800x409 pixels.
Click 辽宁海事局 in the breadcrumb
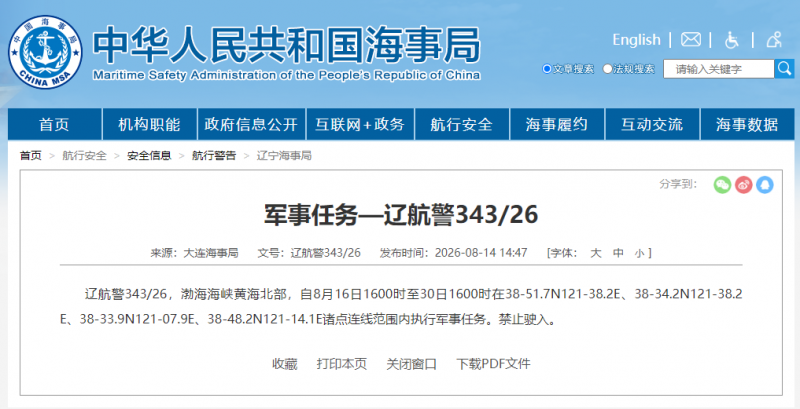coord(284,156)
